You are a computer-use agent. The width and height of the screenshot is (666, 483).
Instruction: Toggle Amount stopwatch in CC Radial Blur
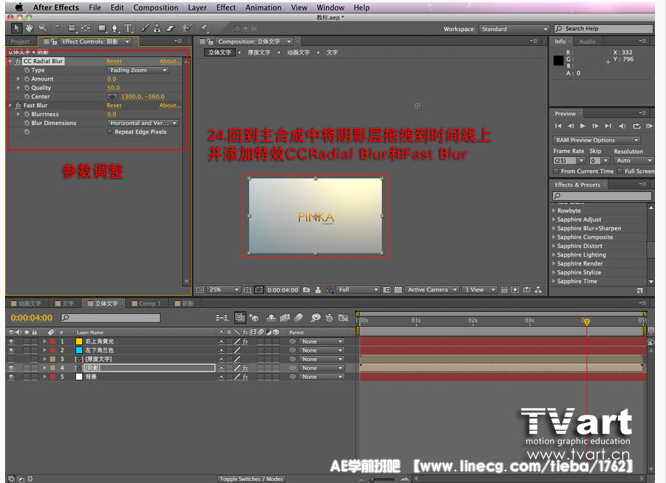pyautogui.click(x=26, y=79)
